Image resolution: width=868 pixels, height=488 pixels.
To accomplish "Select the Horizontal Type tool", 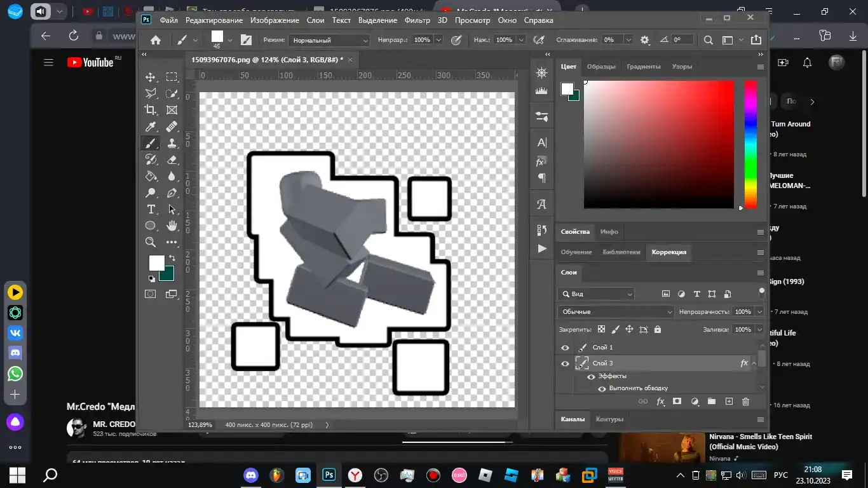I will click(x=151, y=209).
